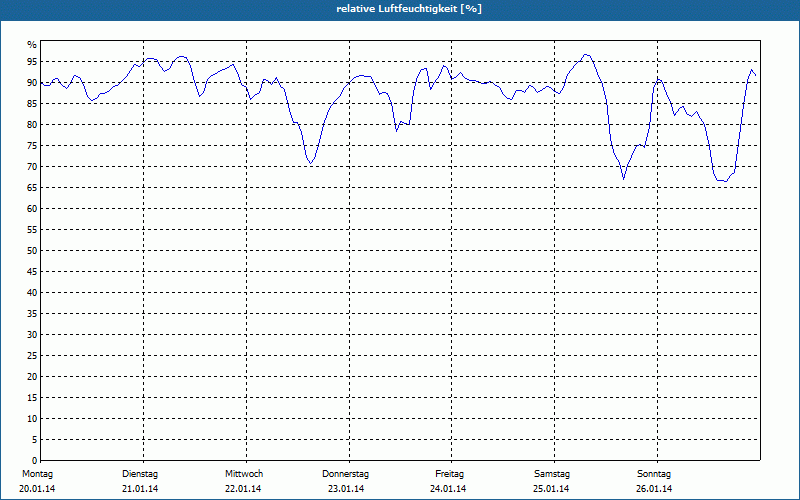Select the 90 y-axis value
This screenshot has width=800, height=500.
pyautogui.click(x=32, y=83)
